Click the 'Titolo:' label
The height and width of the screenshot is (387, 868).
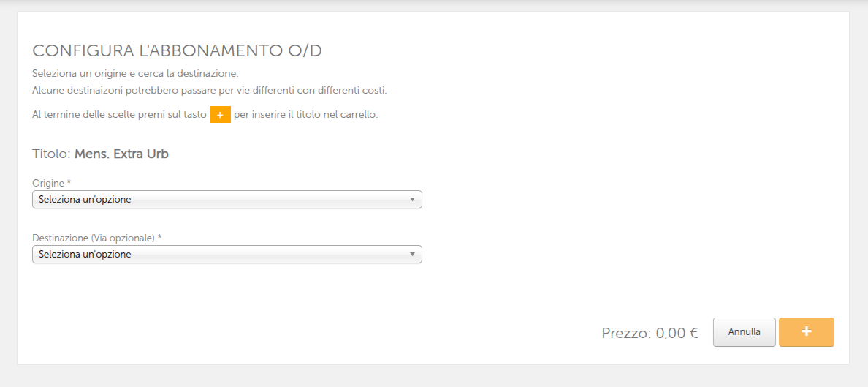51,154
